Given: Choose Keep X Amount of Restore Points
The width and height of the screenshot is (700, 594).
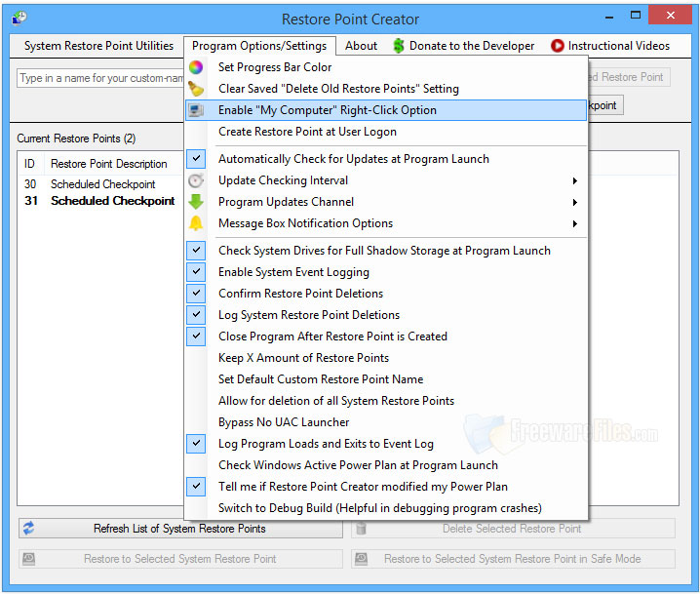Looking at the screenshot, I should click(386, 358).
